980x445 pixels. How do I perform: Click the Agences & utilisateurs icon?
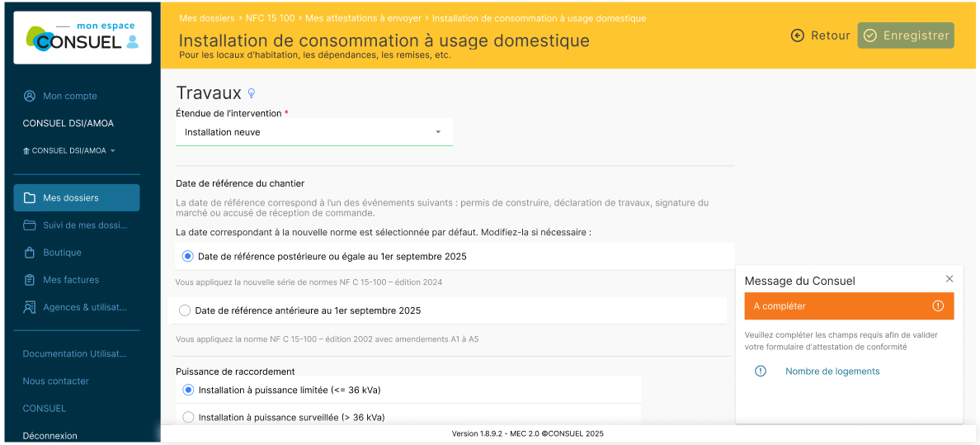[30, 307]
